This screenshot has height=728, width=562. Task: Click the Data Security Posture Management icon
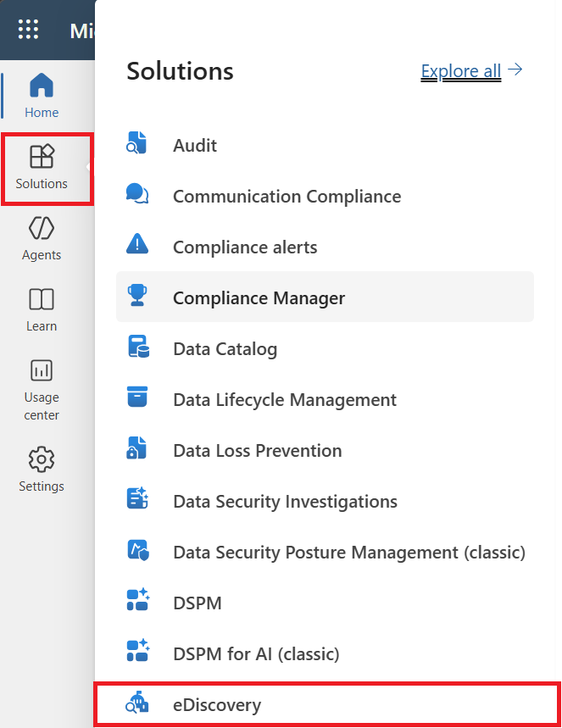click(138, 550)
